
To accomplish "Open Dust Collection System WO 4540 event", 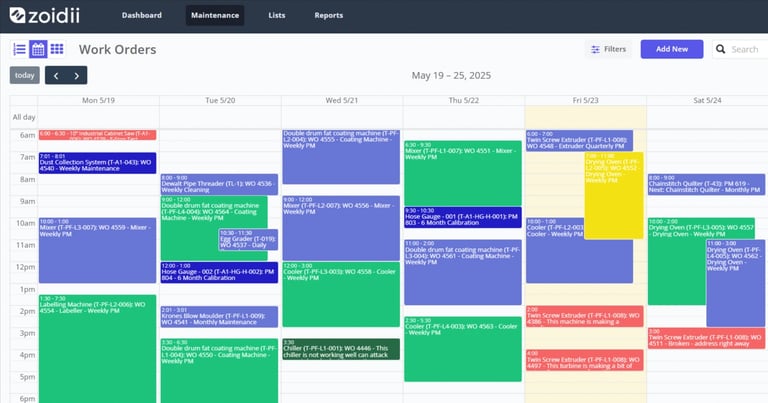I will coord(97,163).
